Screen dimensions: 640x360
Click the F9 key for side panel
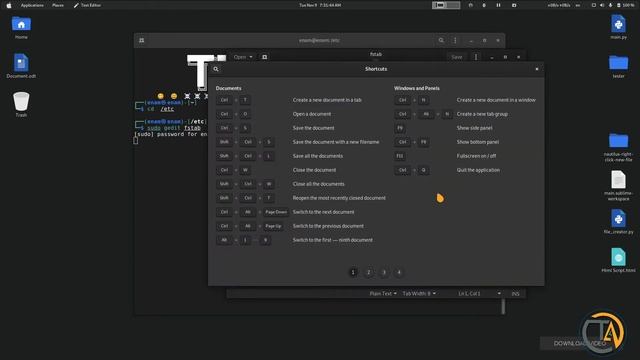[400, 128]
